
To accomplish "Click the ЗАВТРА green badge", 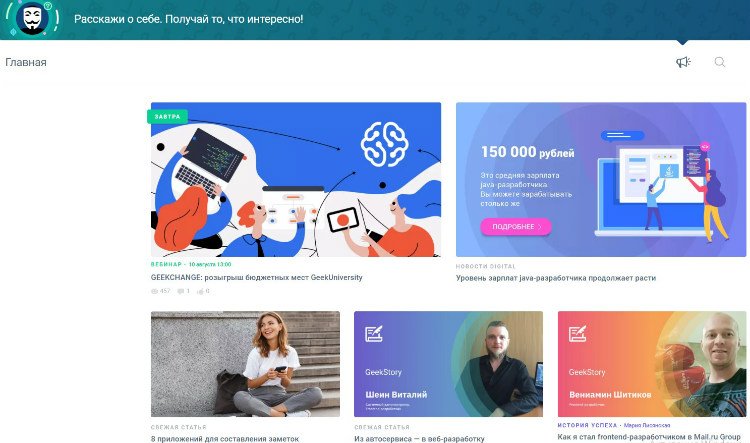I will coord(167,116).
